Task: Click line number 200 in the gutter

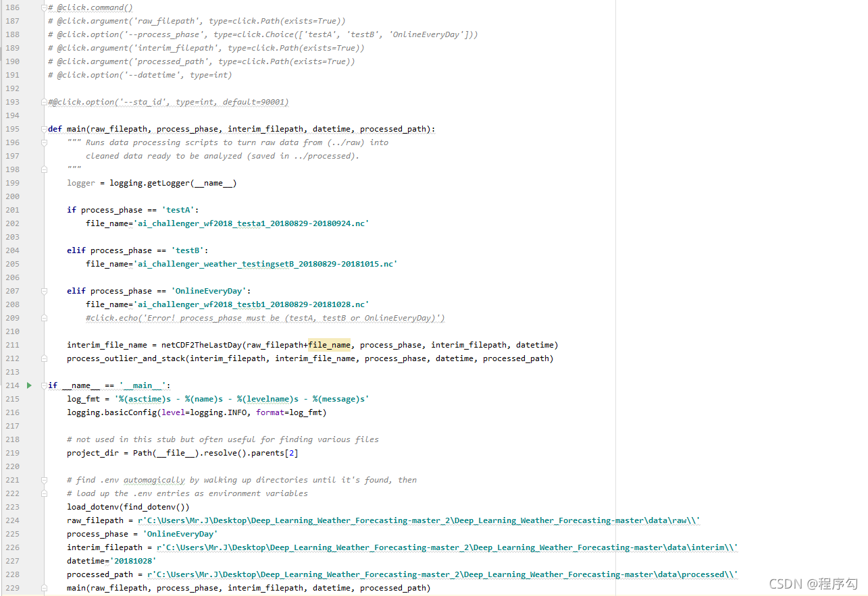Action: 12,196
